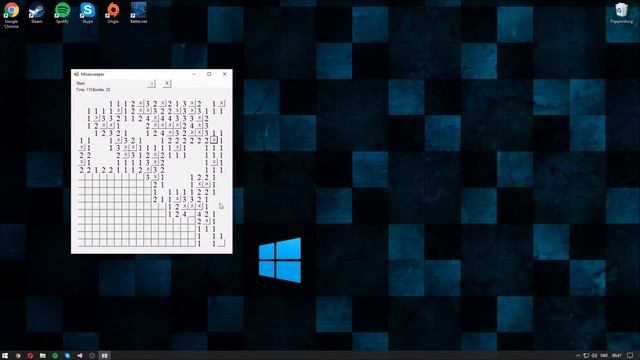The height and width of the screenshot is (360, 640).
Task: Click the flagged cell in board's top-right corner
Action: click(221, 104)
